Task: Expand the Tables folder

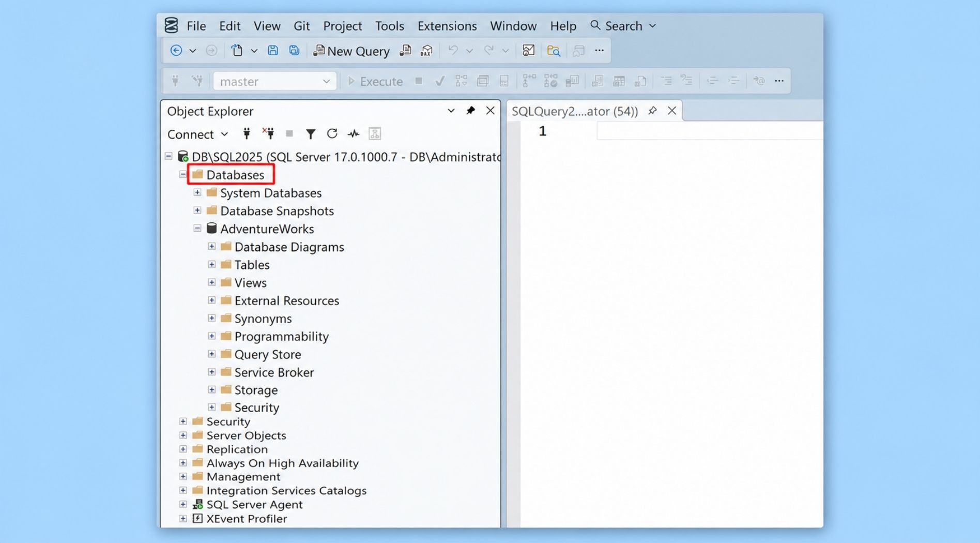Action: click(x=212, y=264)
